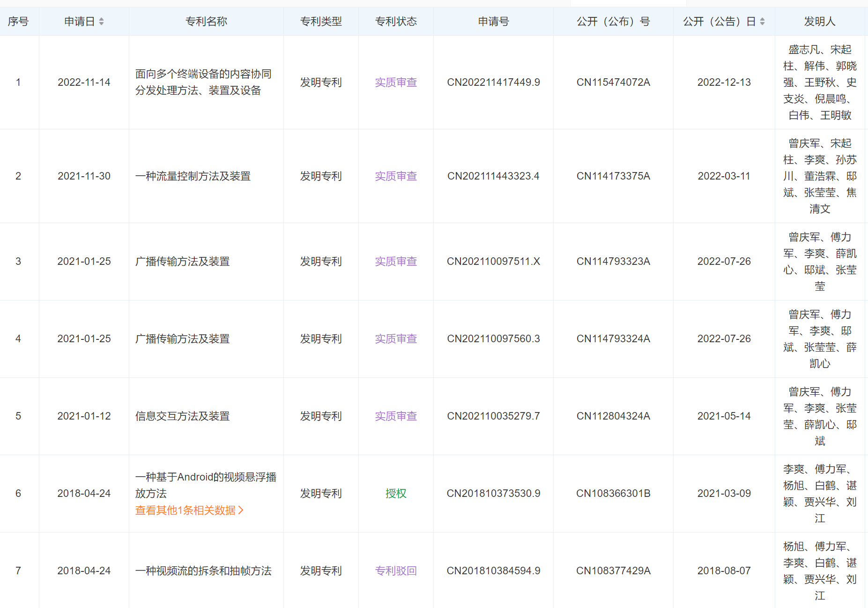Open 一种基于Android的视频悬浮播放方法
Screen dimensions: 868x608
(x=206, y=485)
